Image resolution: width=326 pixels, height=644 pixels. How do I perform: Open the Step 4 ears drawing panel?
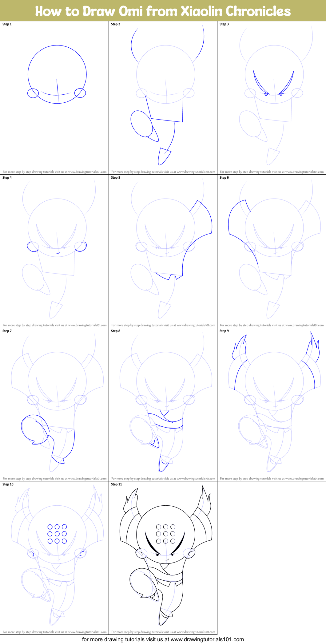pos(54,251)
